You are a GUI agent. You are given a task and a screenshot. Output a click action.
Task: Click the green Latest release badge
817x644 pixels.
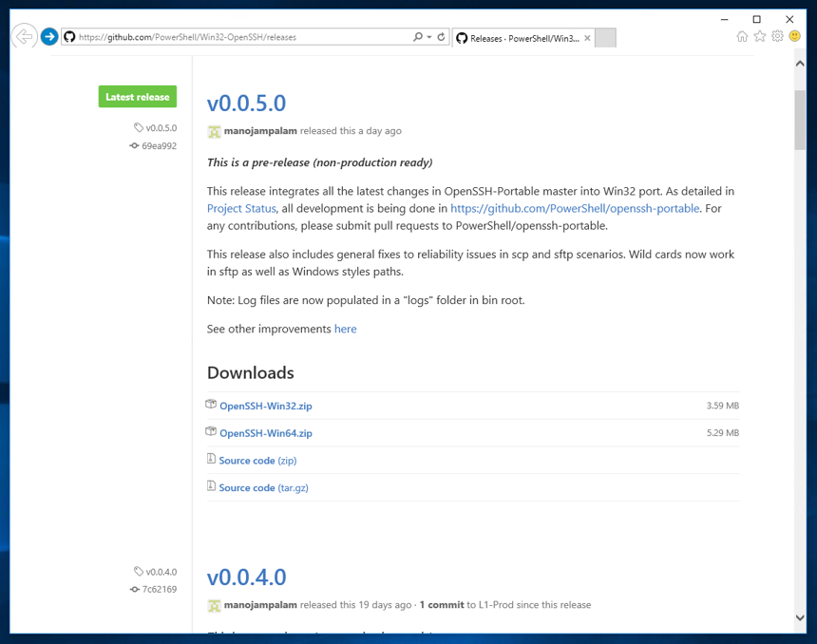tap(138, 96)
